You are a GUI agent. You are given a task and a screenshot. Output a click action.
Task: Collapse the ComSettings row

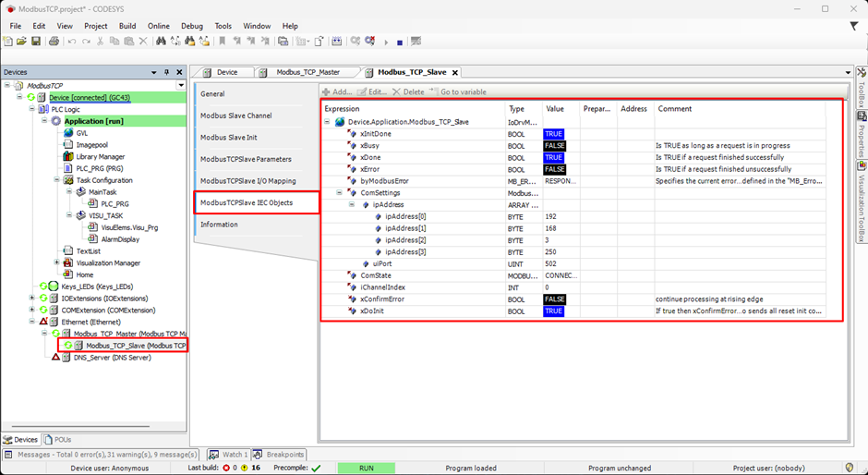[339, 193]
